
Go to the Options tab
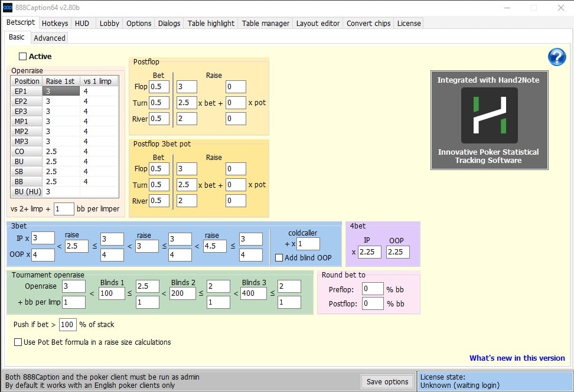pos(139,24)
